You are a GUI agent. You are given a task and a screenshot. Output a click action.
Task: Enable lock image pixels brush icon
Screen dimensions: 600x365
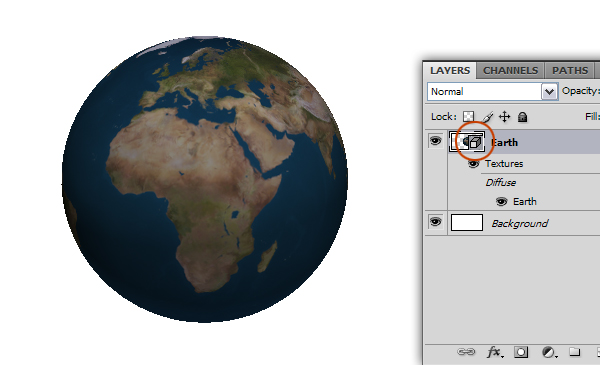click(488, 117)
